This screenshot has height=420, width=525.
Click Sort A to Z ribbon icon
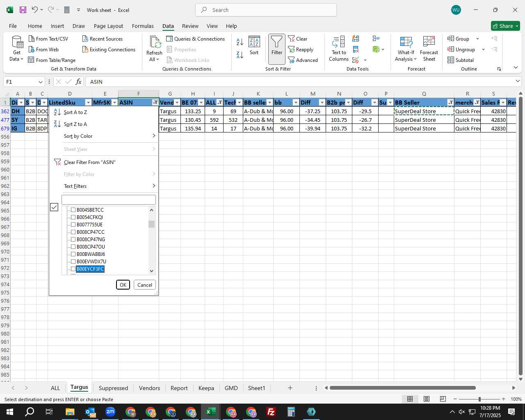click(240, 42)
